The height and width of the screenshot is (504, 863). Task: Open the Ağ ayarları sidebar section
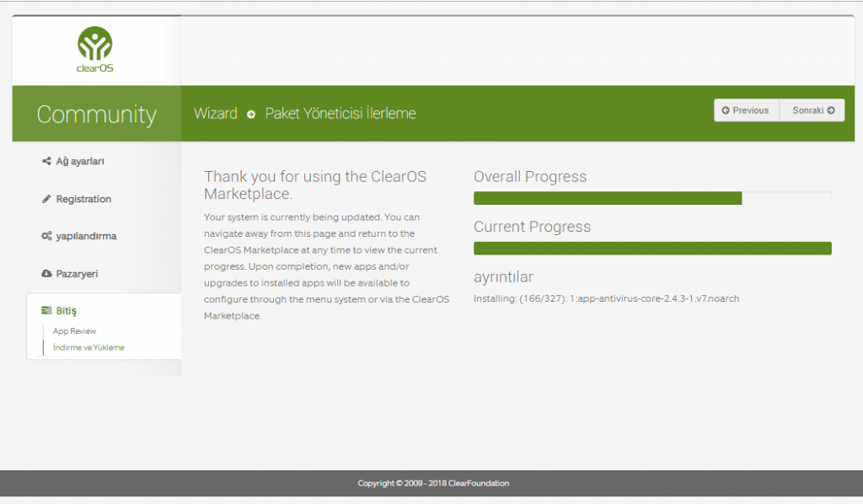point(80,161)
